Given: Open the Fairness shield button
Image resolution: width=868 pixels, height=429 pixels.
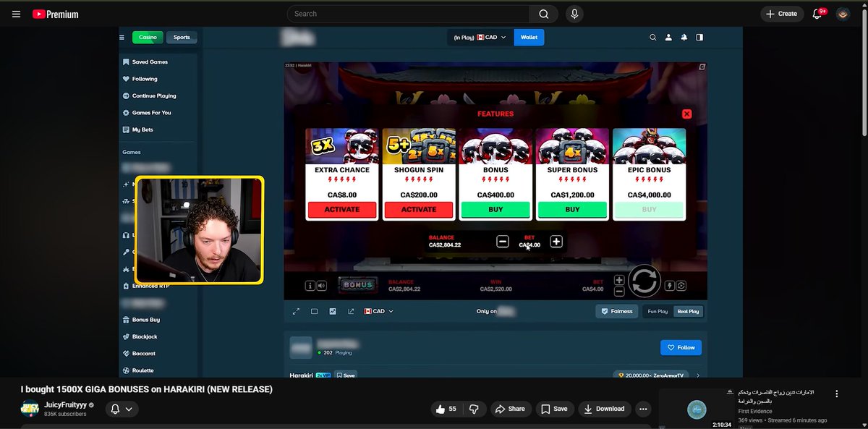Looking at the screenshot, I should 616,311.
